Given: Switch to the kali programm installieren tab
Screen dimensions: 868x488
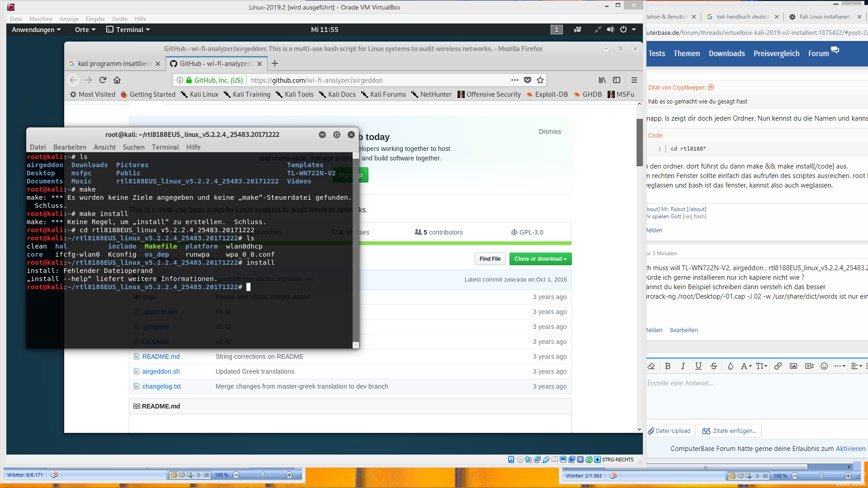Looking at the screenshot, I should (114, 64).
